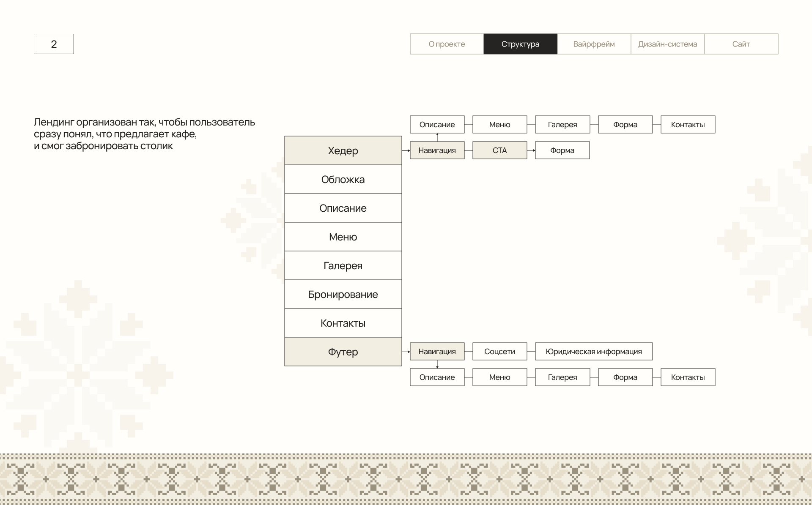This screenshot has height=505, width=812.
Task: Click the 'Футер' block
Action: pos(343,352)
